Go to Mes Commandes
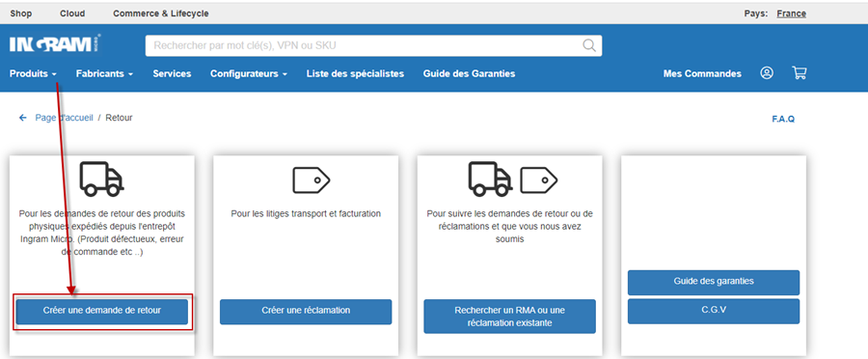Screen dimensions: 868x359 (702, 73)
